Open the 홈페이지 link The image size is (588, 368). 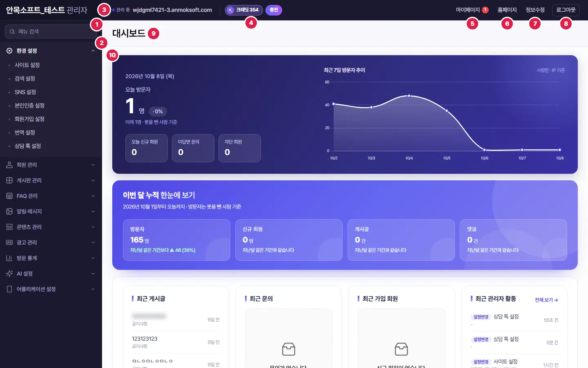pos(507,10)
